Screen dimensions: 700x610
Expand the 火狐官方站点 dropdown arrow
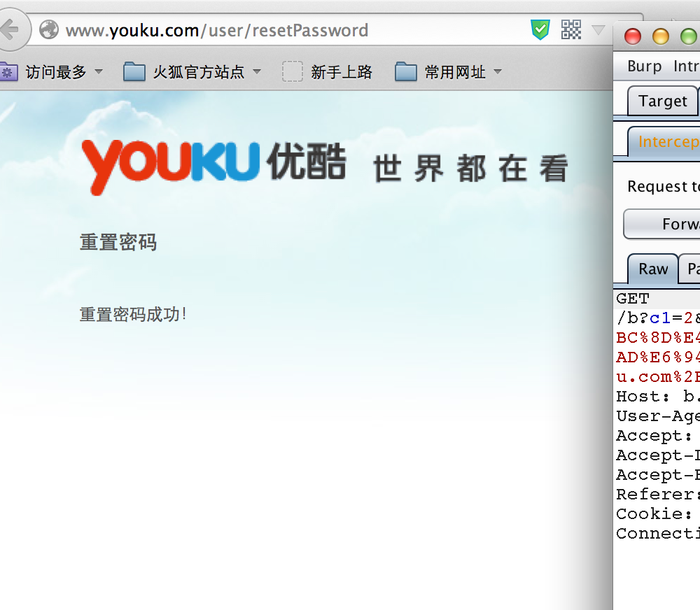(x=257, y=72)
